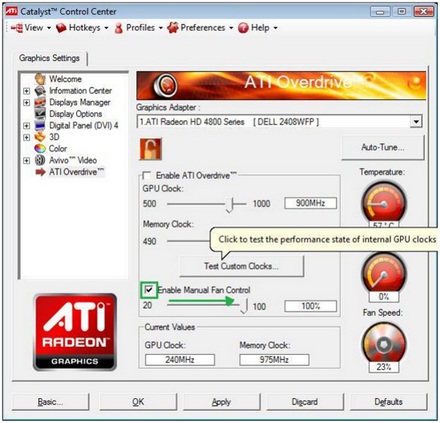The height and width of the screenshot is (423, 440).
Task: Click the 100% fan speed value field
Action: pyautogui.click(x=311, y=306)
